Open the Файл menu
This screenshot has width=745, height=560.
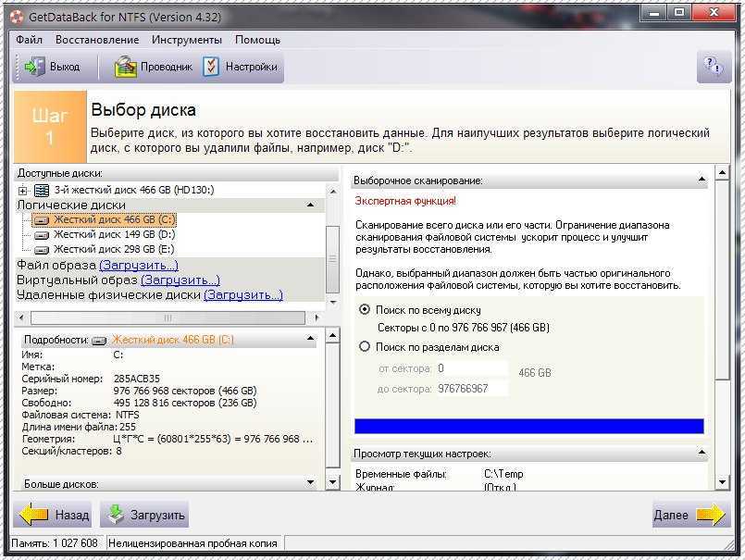coord(29,40)
